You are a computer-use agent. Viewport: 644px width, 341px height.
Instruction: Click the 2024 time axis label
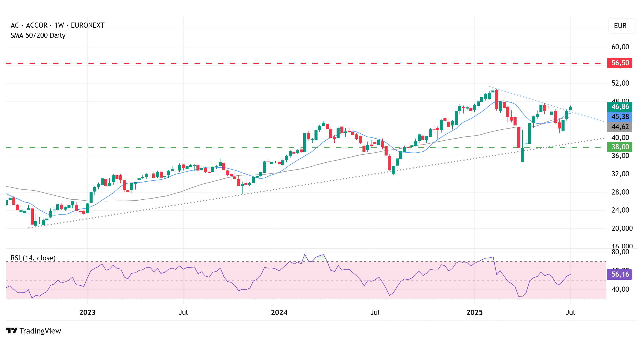tap(279, 312)
